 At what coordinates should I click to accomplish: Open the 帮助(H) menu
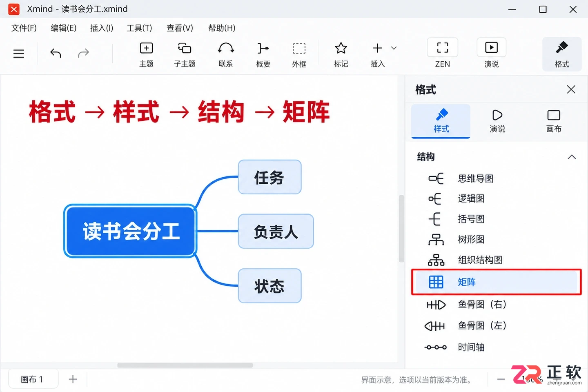(222, 28)
